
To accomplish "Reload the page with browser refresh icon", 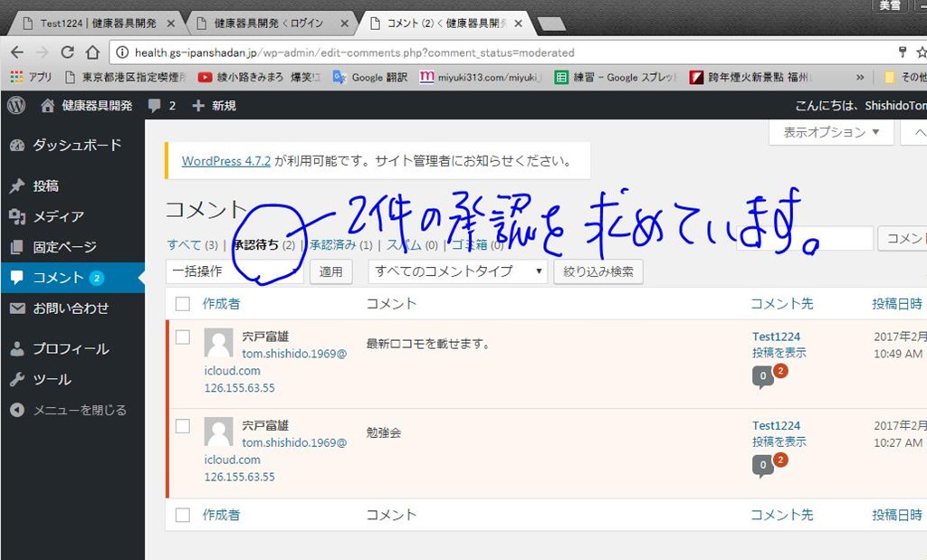I will pos(68,52).
